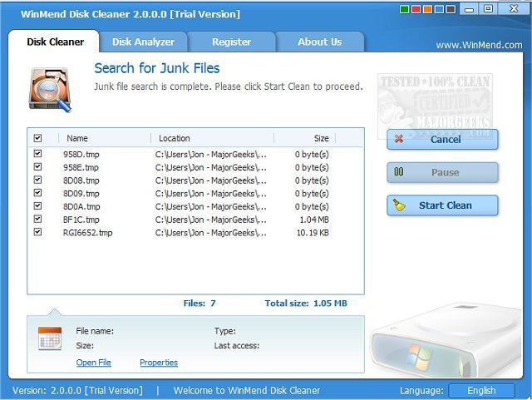
Task: Select the 958E.tmp file name
Action: tap(81, 167)
